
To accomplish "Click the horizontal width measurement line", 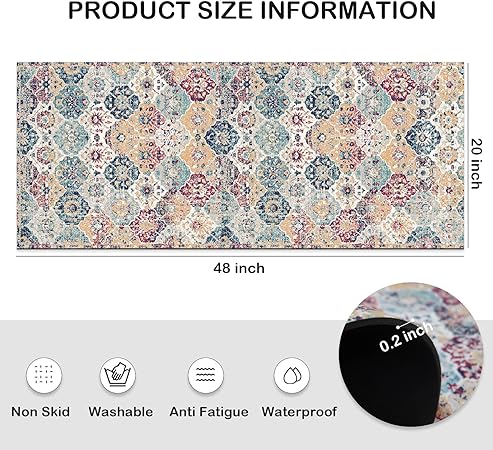I will pos(240,256).
